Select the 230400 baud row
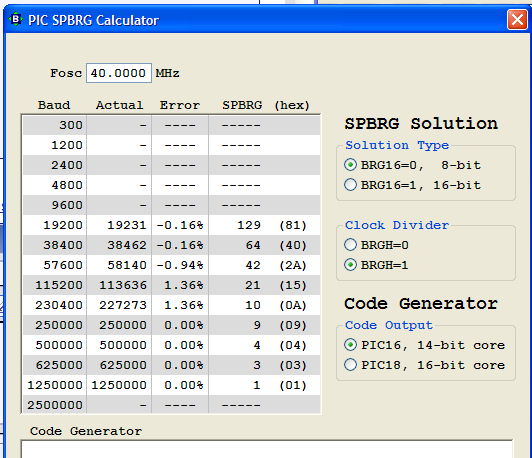The image size is (532, 458). click(171, 305)
